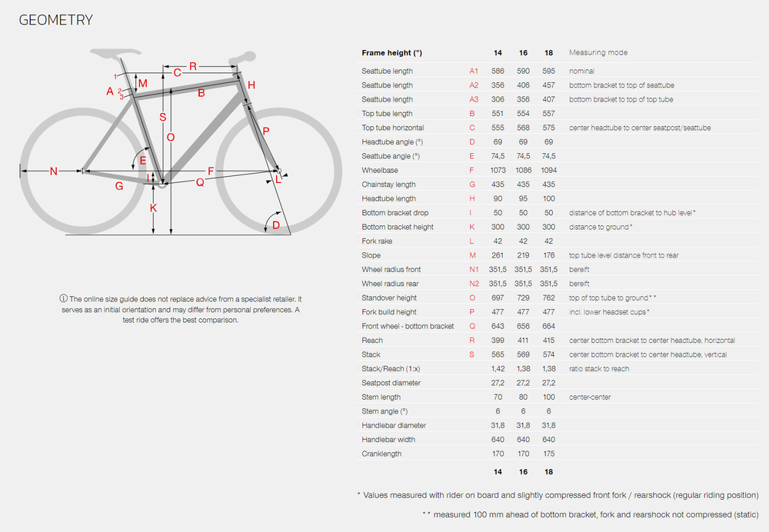Click the red A1 code in the table

[x=474, y=71]
